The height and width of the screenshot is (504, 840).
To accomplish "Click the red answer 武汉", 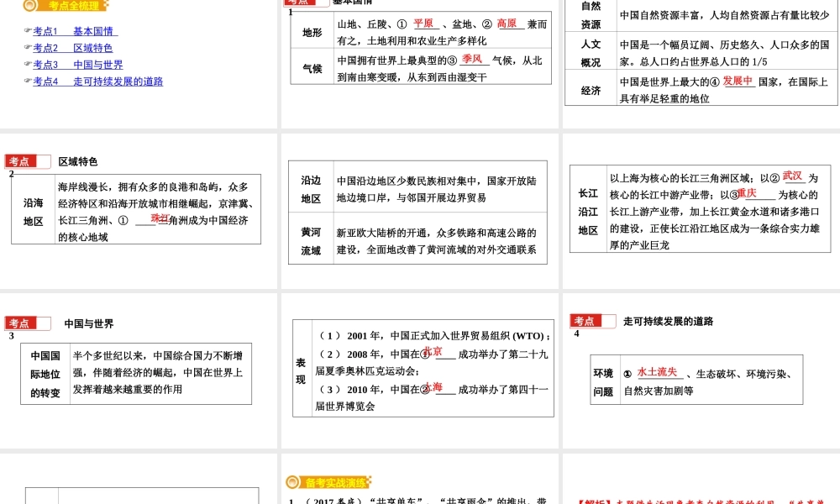I will pos(792,176).
